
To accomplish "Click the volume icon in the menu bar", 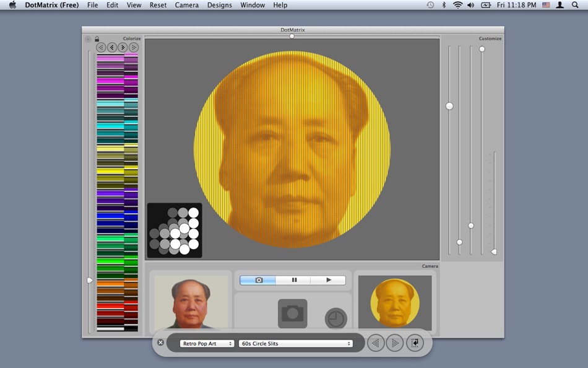I will [470, 5].
